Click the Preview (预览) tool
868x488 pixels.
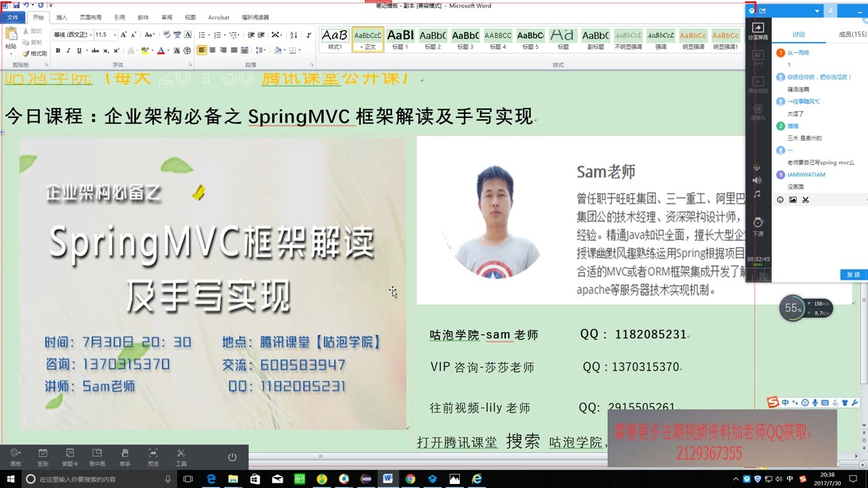pos(153,457)
